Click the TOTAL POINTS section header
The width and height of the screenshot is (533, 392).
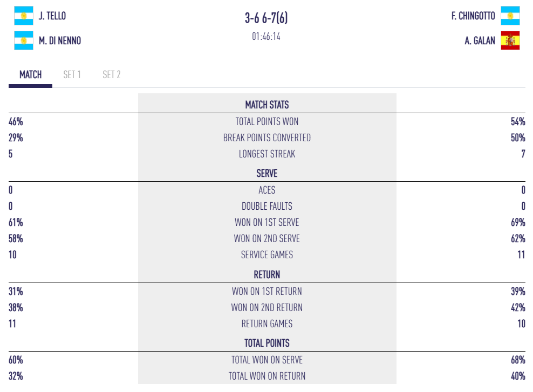click(267, 343)
